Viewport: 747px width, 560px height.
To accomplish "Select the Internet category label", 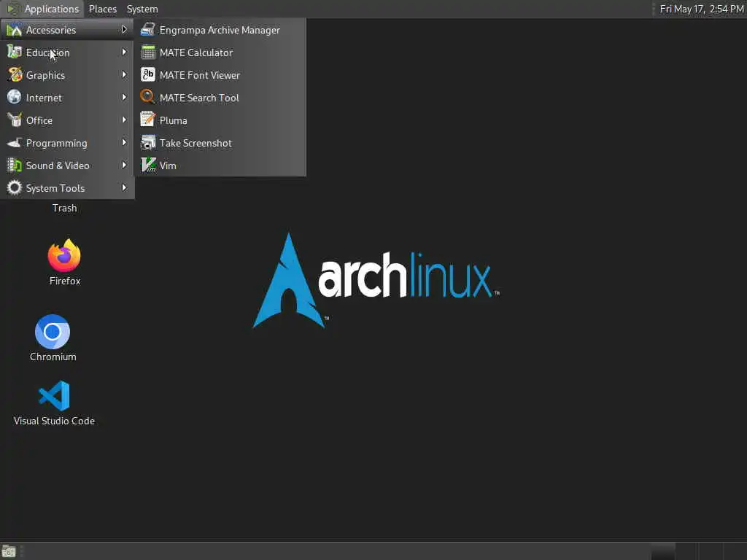I will [x=44, y=98].
